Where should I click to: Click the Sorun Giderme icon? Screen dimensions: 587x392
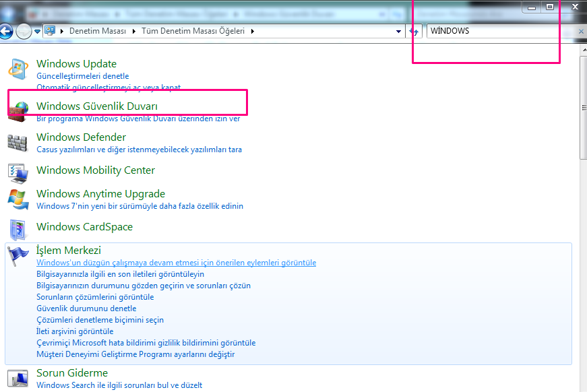click(x=18, y=378)
